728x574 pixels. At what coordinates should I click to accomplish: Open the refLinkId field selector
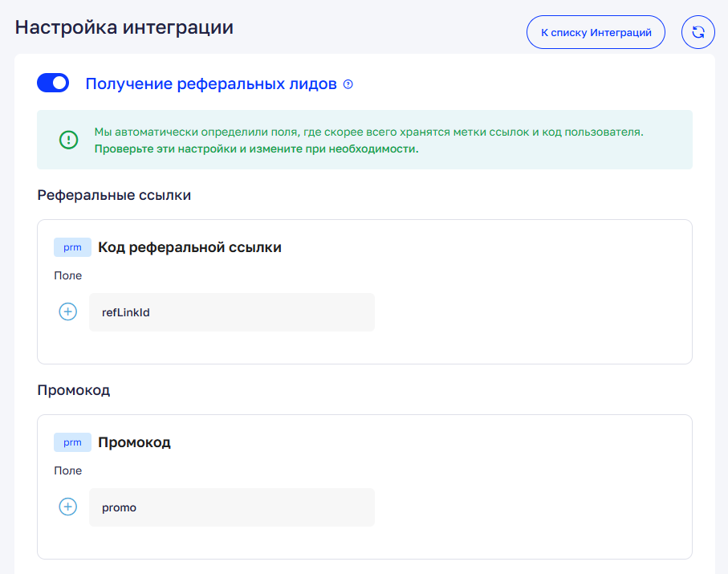pos(231,312)
